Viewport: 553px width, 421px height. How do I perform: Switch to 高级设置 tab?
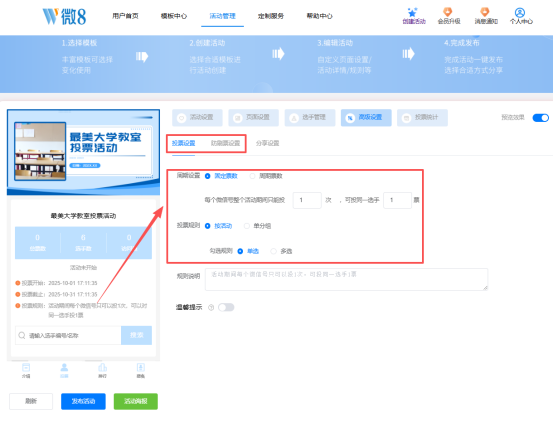[x=366, y=117]
